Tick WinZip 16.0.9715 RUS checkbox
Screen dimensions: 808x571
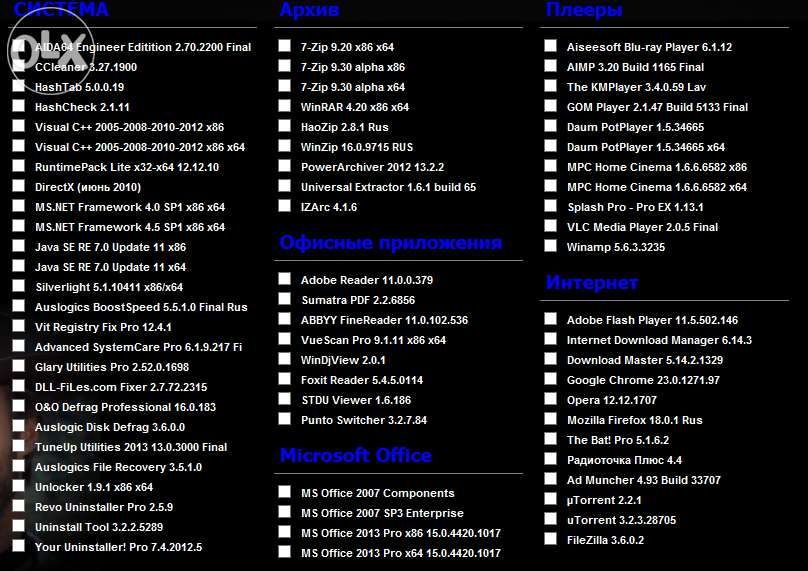tap(284, 146)
